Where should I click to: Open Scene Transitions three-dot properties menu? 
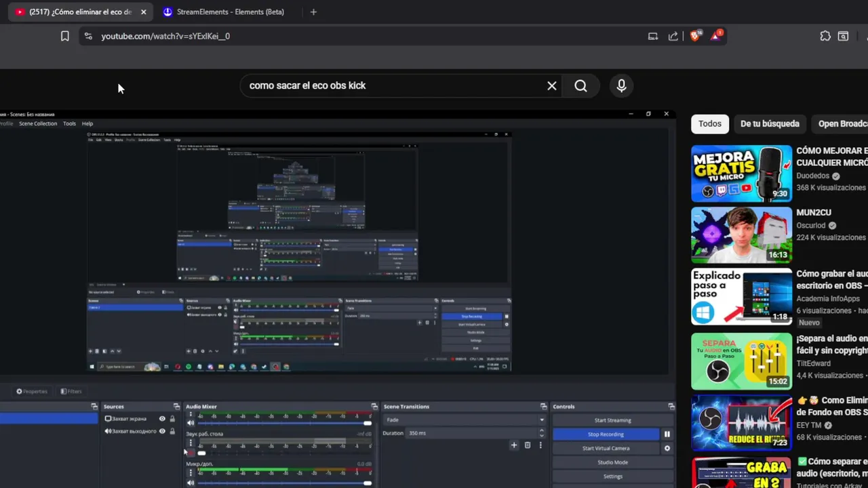(540, 445)
